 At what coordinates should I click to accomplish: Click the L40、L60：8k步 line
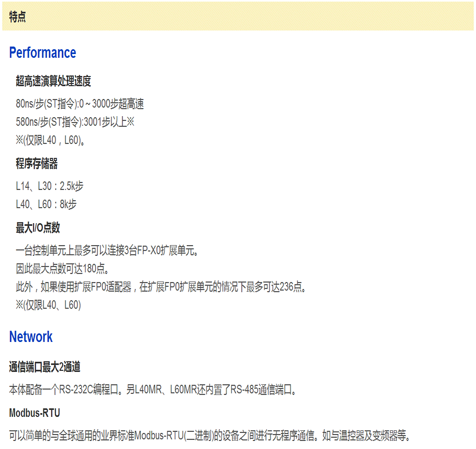47,204
